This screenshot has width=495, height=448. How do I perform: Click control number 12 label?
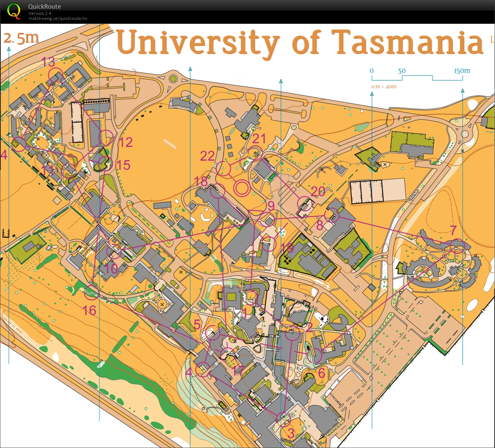coord(125,142)
